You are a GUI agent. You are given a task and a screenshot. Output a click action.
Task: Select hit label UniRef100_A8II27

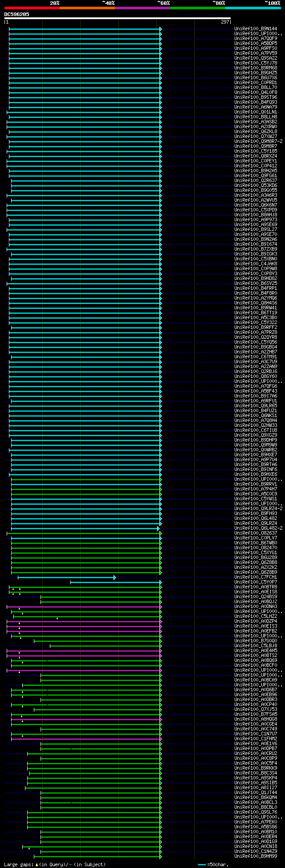coord(256,788)
